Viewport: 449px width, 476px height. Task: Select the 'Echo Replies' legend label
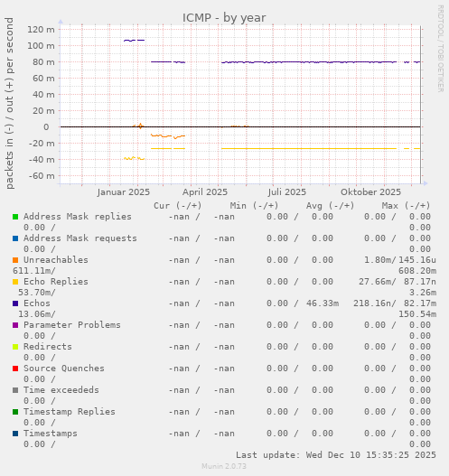56,282
